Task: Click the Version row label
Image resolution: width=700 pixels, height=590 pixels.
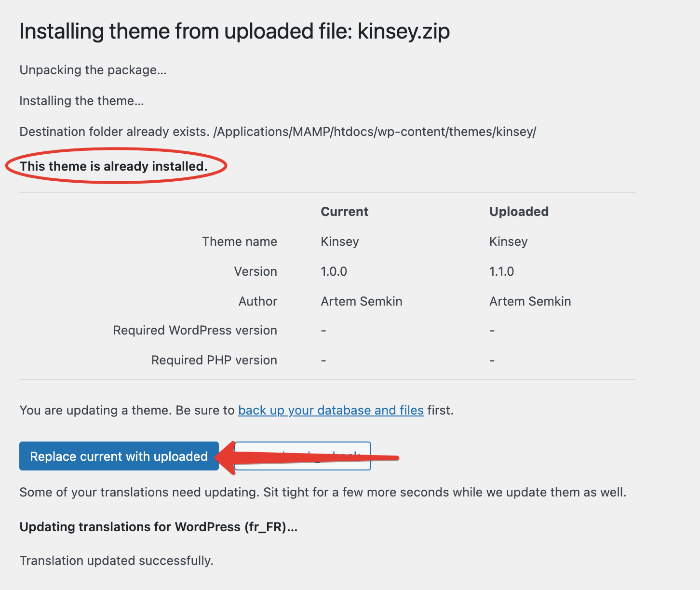Action: coord(256,271)
